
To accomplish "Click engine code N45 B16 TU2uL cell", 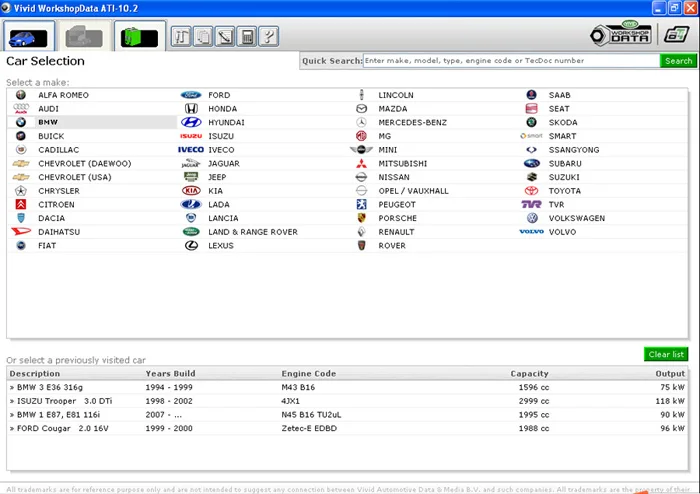I will coord(311,415).
